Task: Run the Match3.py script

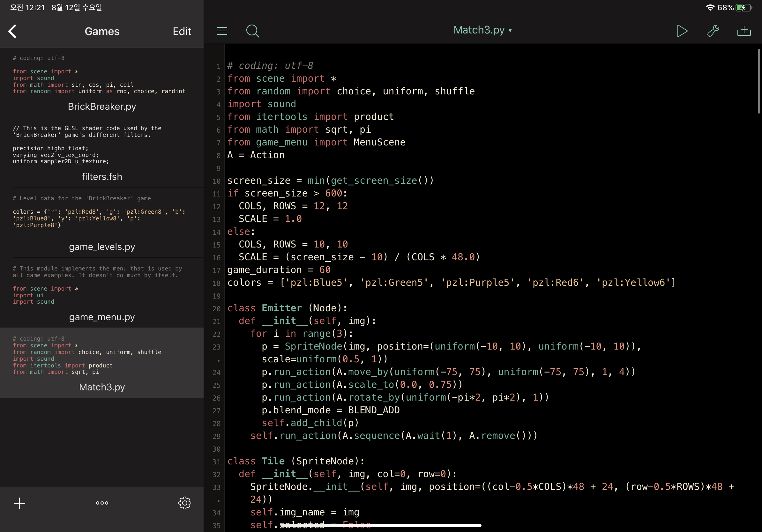Action: (x=682, y=31)
